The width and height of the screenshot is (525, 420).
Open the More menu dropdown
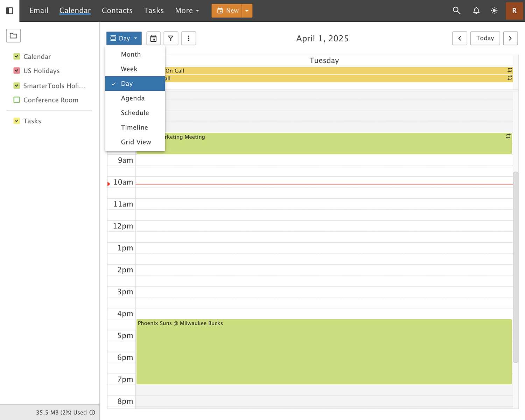point(187,11)
